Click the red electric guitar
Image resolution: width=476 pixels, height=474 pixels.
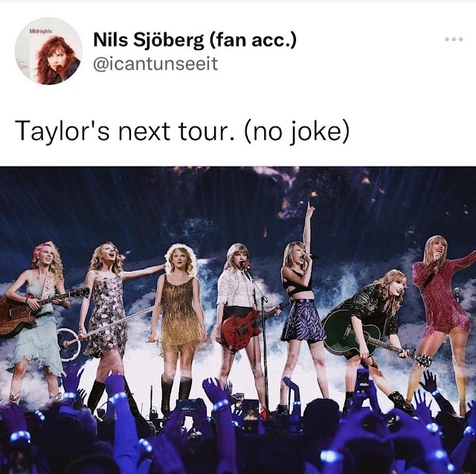click(x=243, y=330)
